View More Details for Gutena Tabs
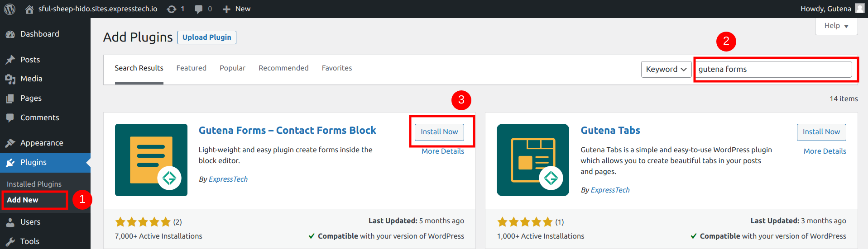868x249 pixels. coord(825,151)
